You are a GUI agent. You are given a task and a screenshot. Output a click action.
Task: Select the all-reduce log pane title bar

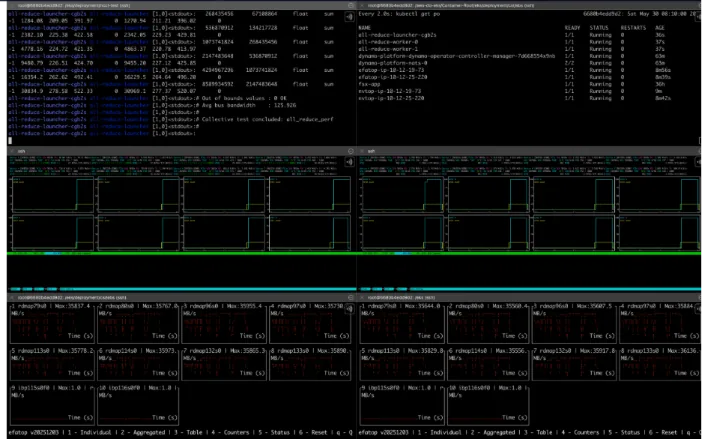pyautogui.click(x=182, y=5)
